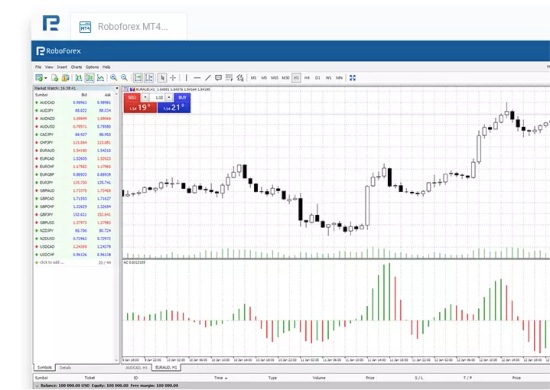Switch to EURAUD, H1 chart tab
550x390 pixels.
pyautogui.click(x=166, y=368)
